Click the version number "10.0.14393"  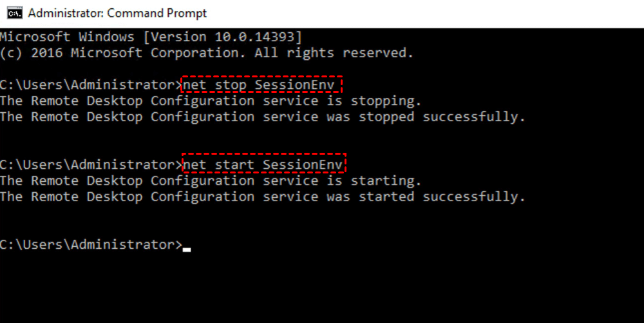click(254, 37)
